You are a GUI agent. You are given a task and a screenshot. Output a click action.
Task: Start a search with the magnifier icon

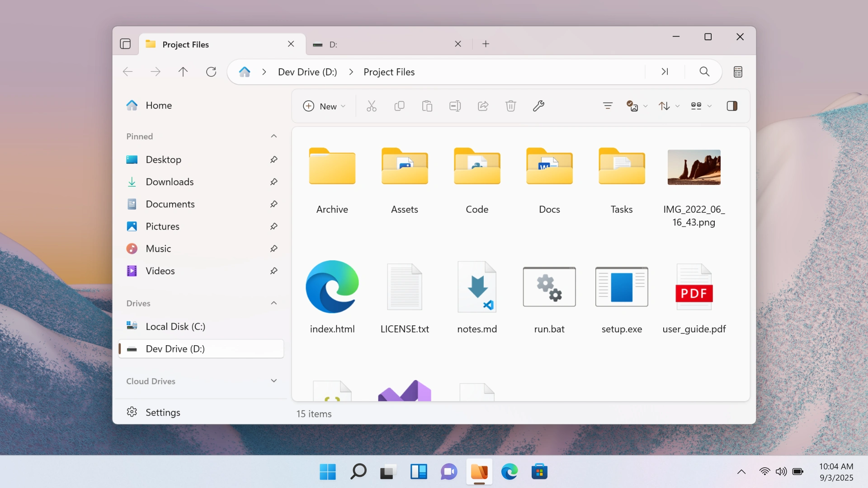[704, 71]
